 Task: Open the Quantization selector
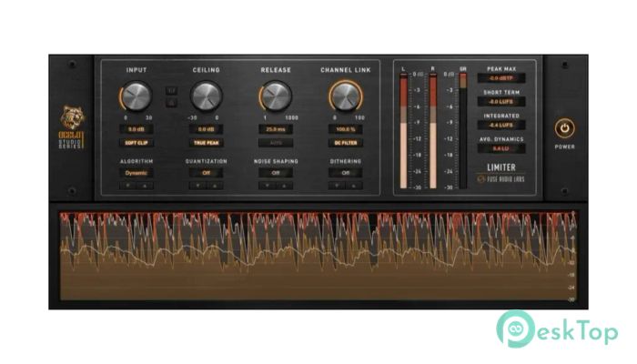click(x=206, y=172)
